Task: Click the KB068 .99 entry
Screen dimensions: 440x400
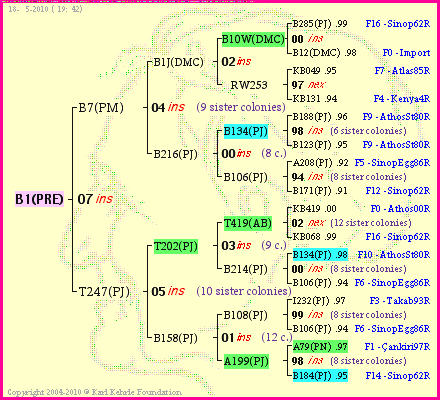Action: pyautogui.click(x=314, y=237)
